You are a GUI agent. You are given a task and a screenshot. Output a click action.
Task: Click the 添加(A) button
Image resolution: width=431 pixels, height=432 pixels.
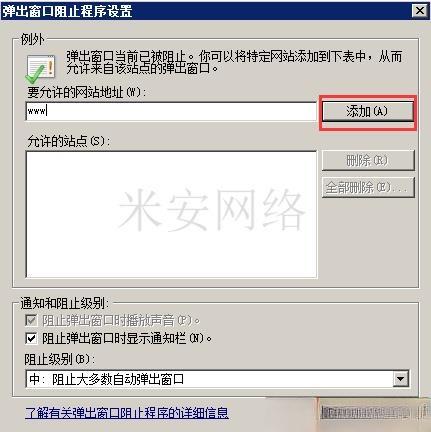click(x=368, y=111)
